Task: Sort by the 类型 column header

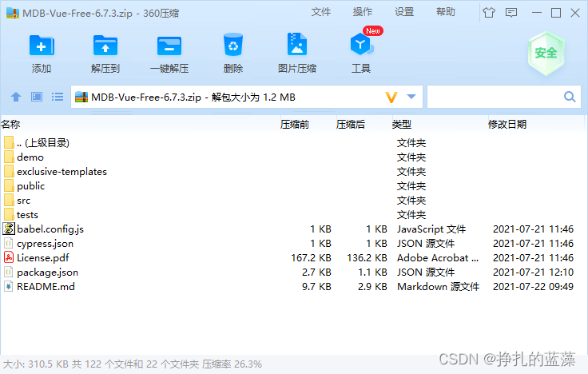Action: (x=402, y=124)
